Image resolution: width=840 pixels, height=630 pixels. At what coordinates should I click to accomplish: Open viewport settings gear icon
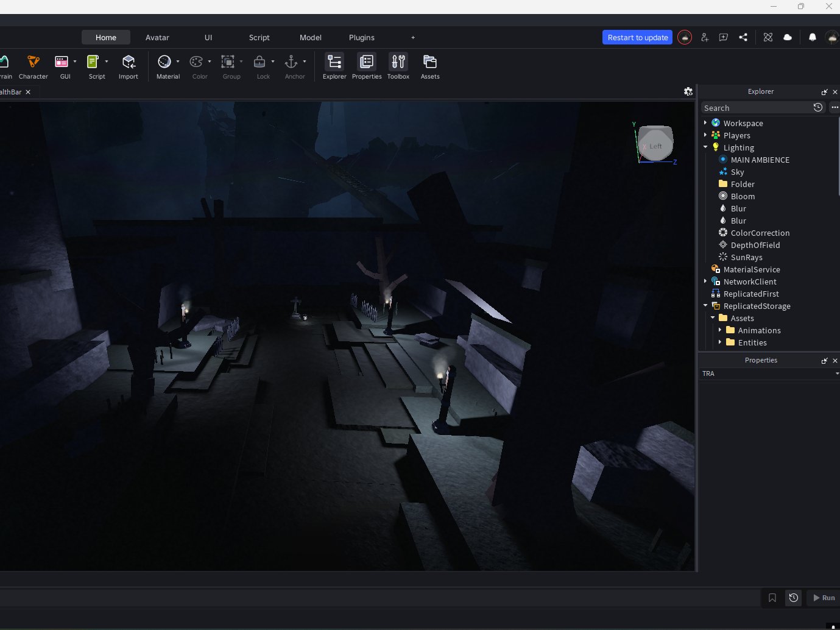pyautogui.click(x=688, y=91)
